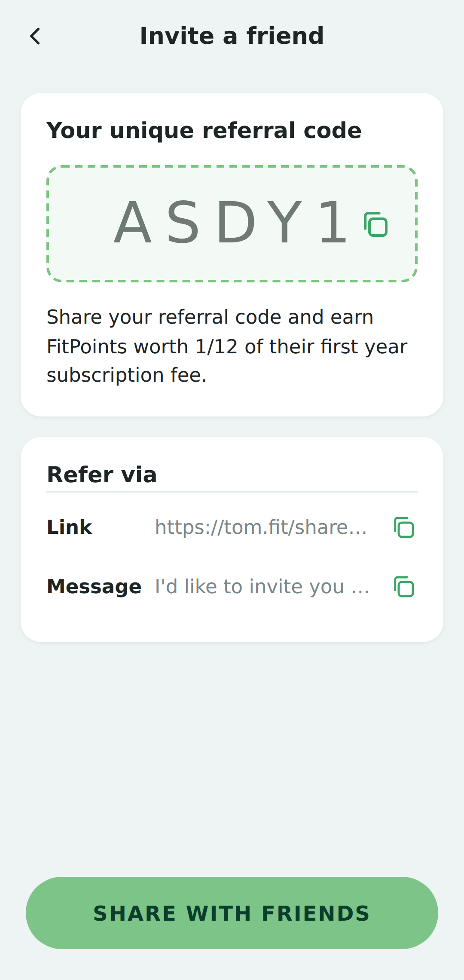Tap the word FRIENDS on share button
The image size is (464, 980).
[316, 914]
